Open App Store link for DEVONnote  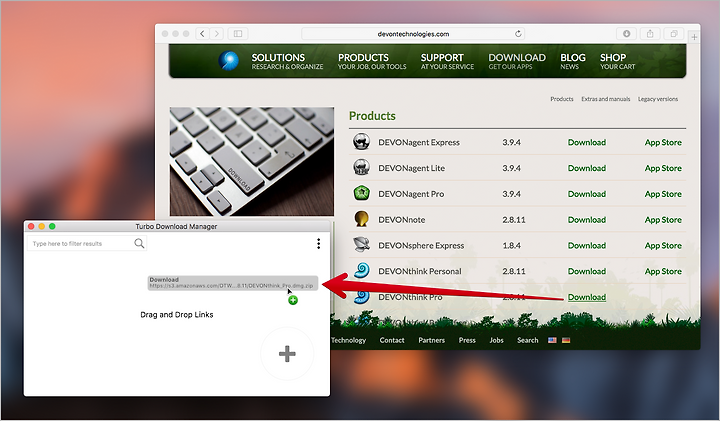coord(663,219)
